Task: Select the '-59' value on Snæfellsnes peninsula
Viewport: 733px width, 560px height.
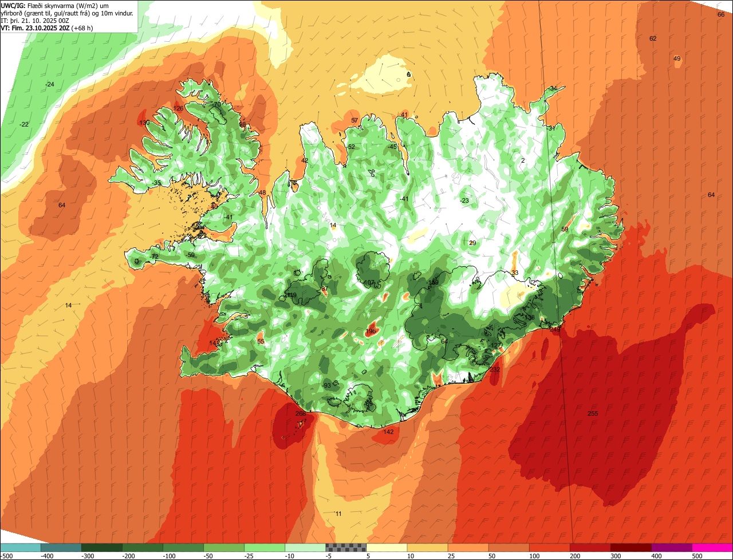Action: click(x=190, y=255)
